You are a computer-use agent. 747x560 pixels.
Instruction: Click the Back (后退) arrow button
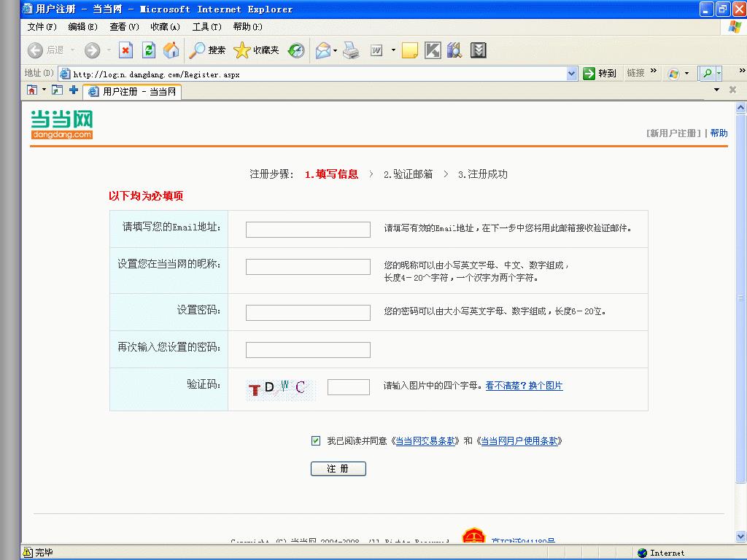click(x=35, y=50)
